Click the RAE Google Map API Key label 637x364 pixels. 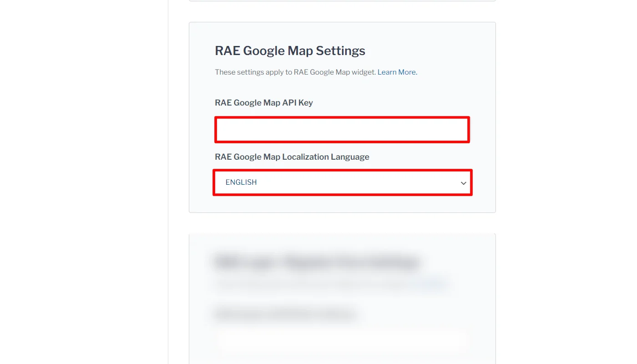[x=264, y=102]
